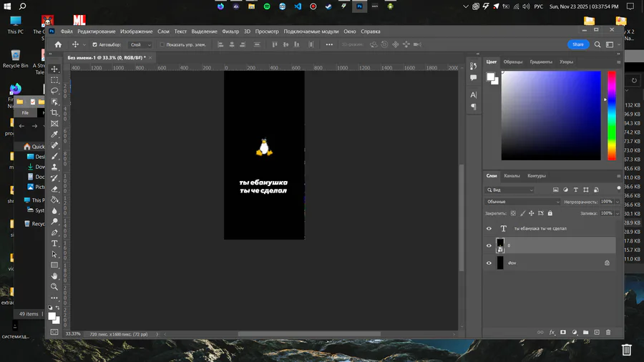
Task: Toggle lock transparent pixels
Action: (513, 213)
